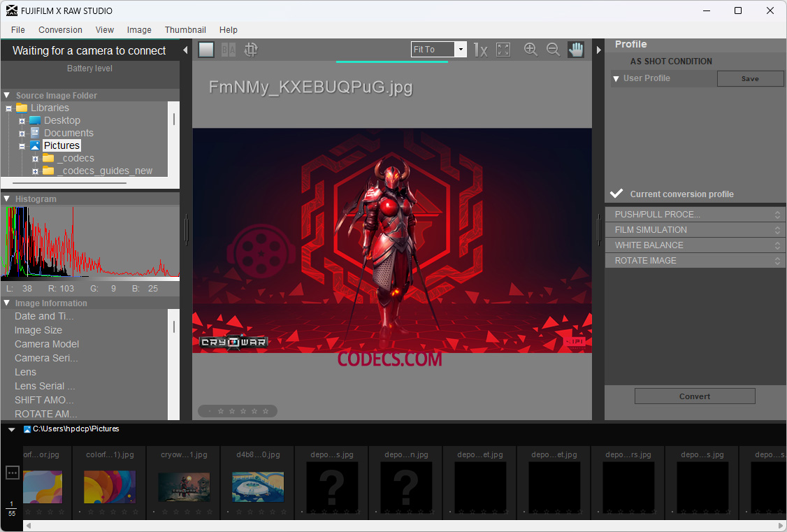Collapse the Libraries tree node
Screen dimensions: 787x532
pos(8,108)
